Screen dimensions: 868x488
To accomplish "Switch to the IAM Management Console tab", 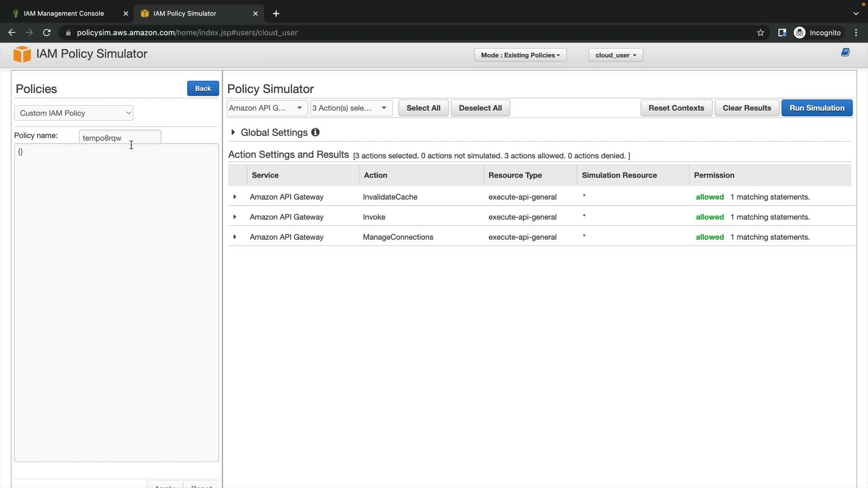I will (x=64, y=14).
